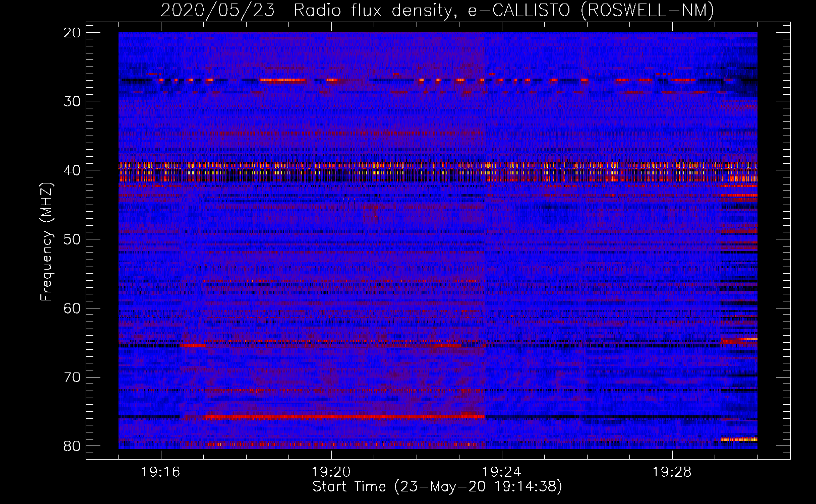Click the 19:28 time tick label

(x=672, y=472)
